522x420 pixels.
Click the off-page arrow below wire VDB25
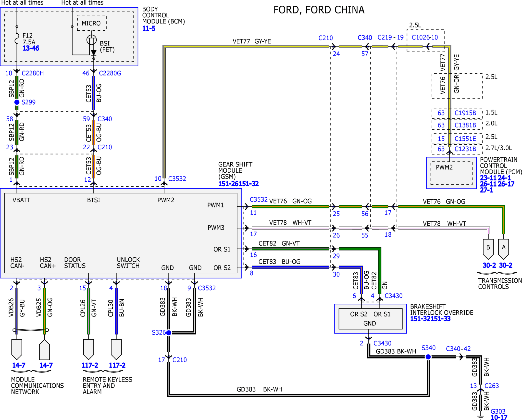pos(44,349)
